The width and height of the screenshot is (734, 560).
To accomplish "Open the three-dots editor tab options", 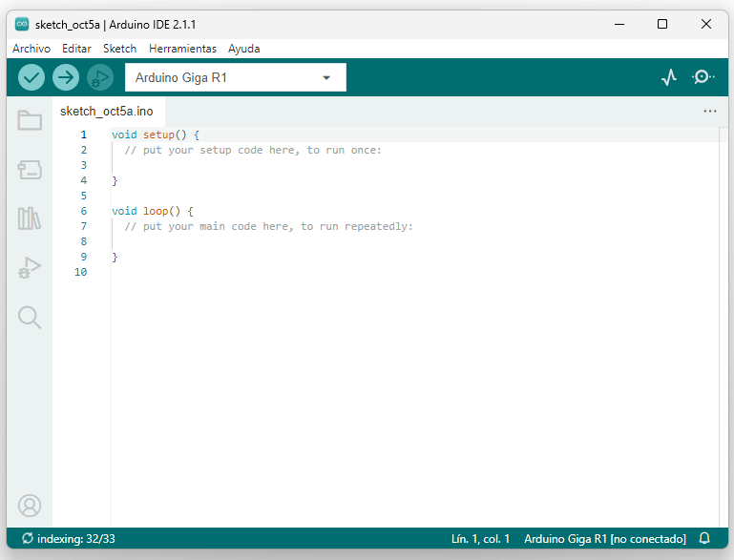I will 709,112.
